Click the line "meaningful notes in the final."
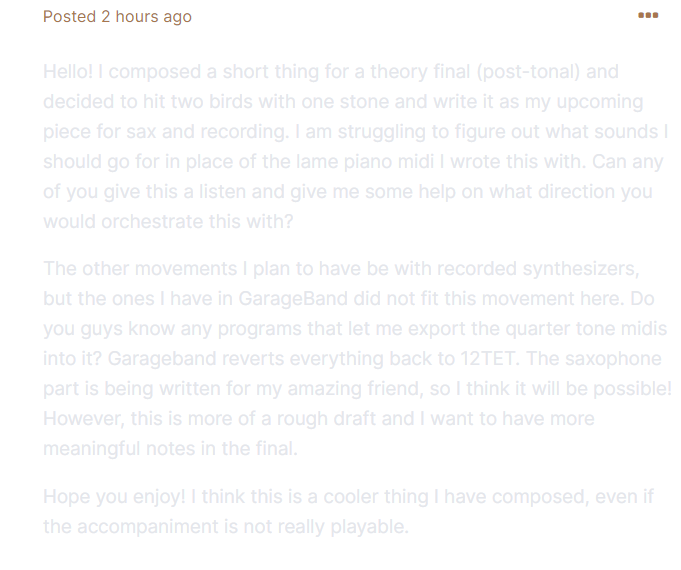681x570 pixels. [x=170, y=449]
